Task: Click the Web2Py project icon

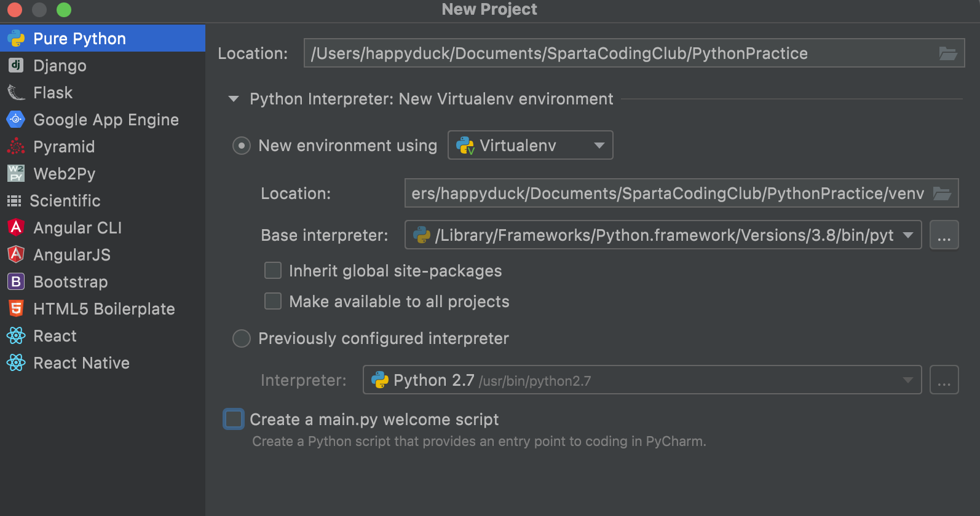Action: point(15,173)
